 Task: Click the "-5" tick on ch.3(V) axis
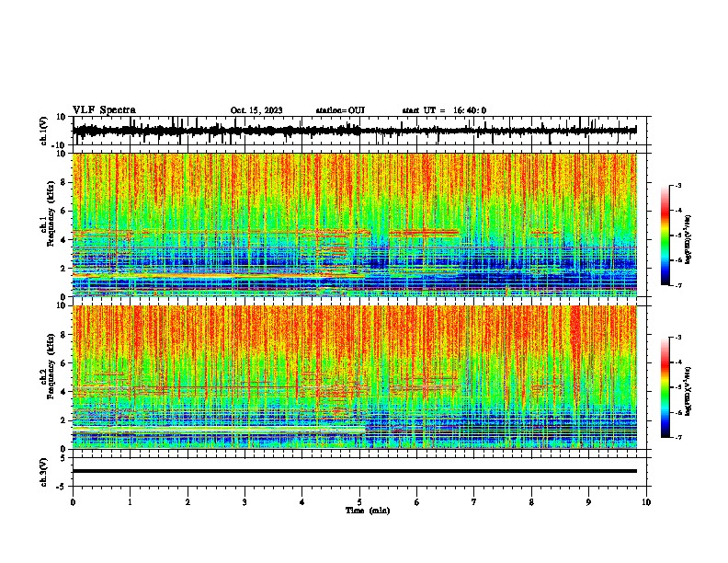(x=62, y=486)
